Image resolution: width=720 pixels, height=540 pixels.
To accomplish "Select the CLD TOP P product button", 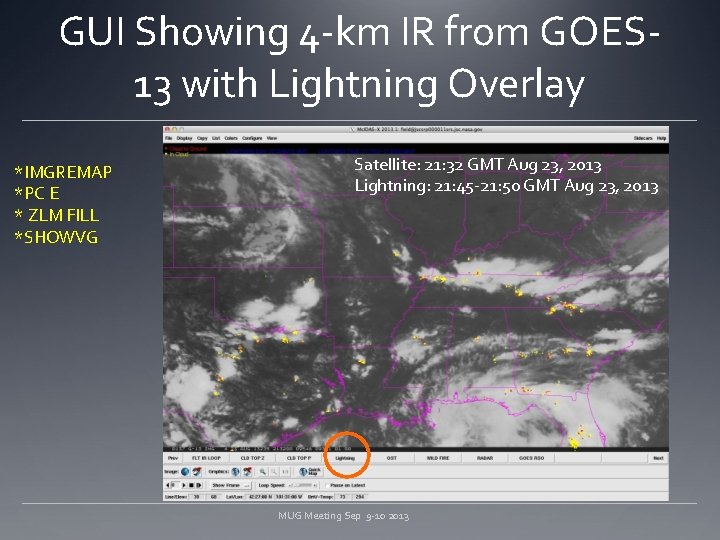I will [x=299, y=458].
